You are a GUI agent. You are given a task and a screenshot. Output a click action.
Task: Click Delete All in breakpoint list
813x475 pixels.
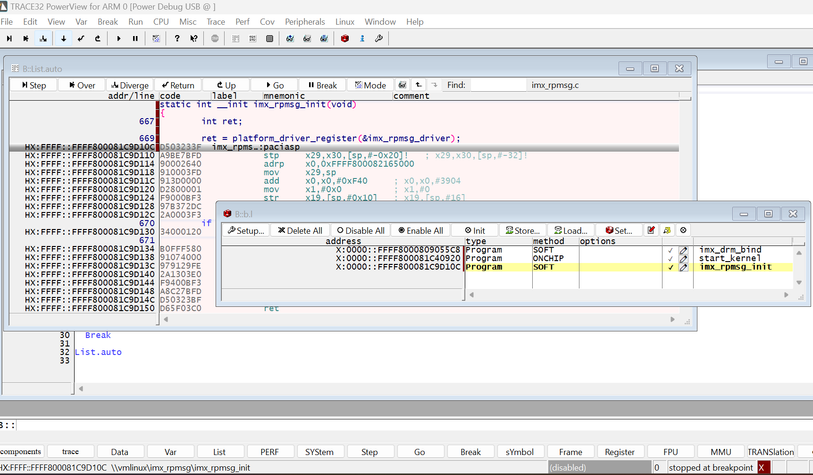point(300,230)
